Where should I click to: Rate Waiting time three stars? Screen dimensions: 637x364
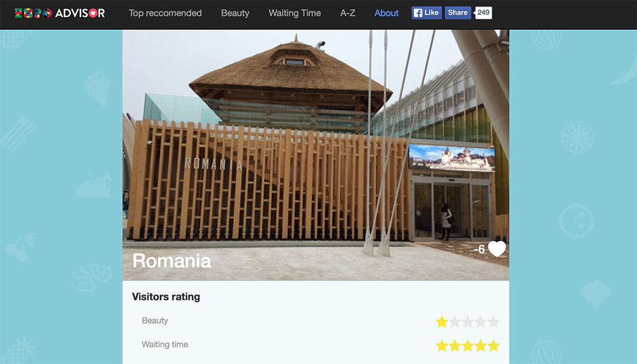[x=467, y=346]
